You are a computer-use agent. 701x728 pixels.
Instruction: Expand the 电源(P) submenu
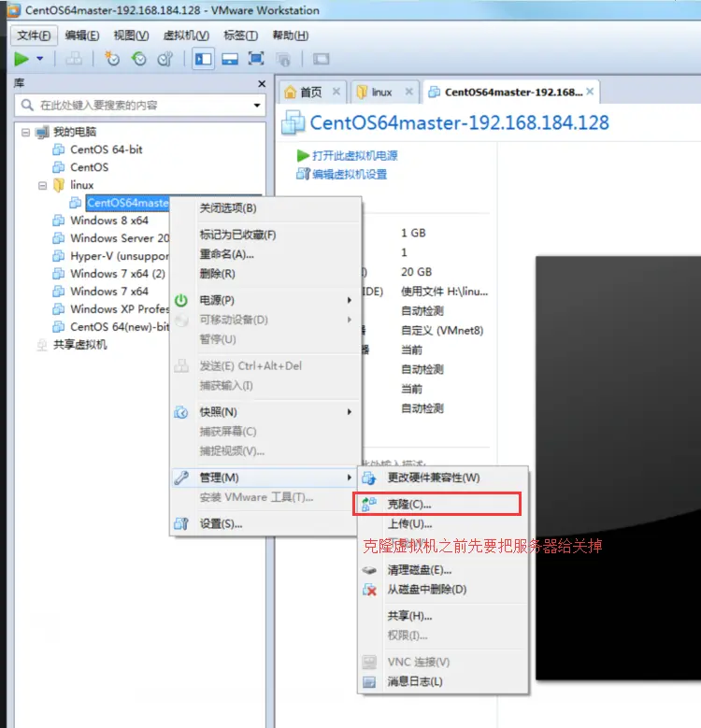[266, 300]
